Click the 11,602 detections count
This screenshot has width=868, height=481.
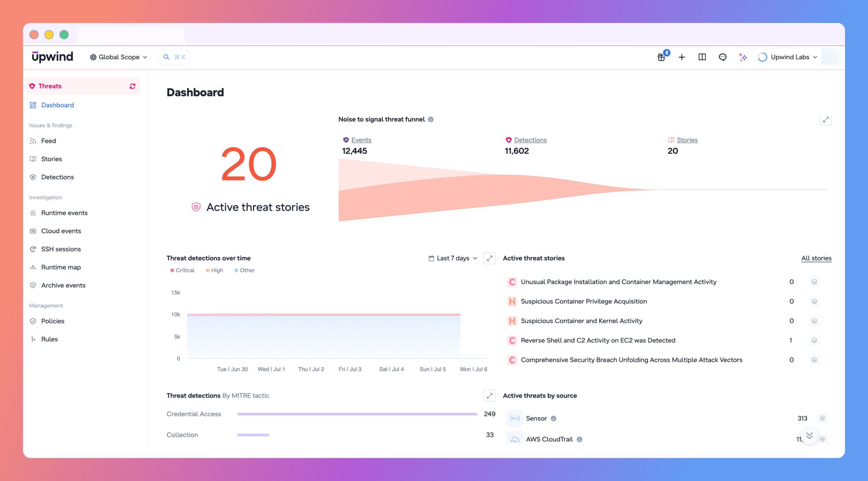coord(517,151)
